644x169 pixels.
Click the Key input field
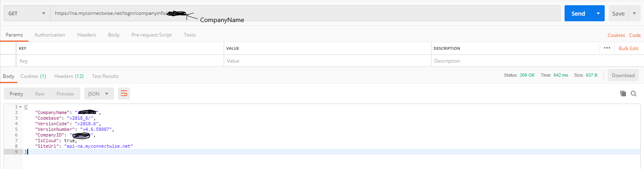[120, 61]
